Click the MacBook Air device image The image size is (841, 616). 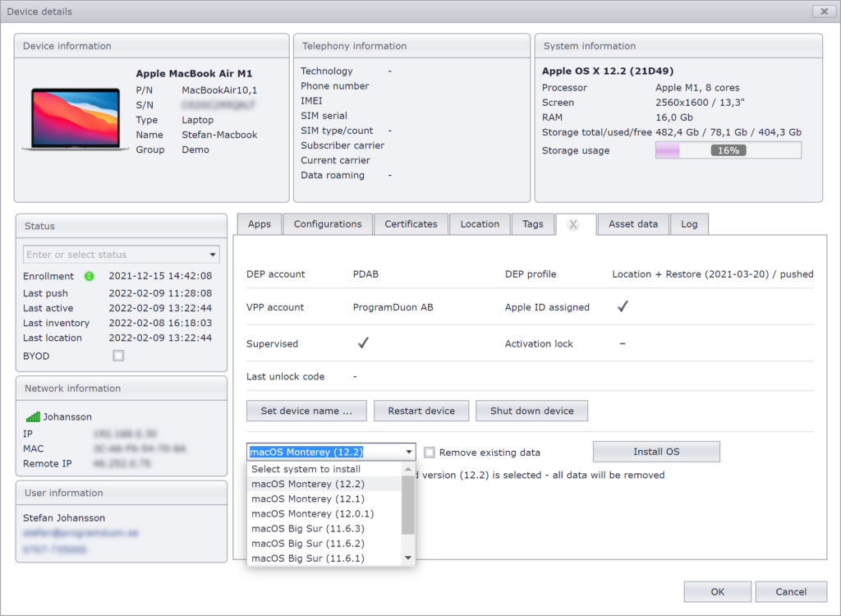pyautogui.click(x=76, y=119)
